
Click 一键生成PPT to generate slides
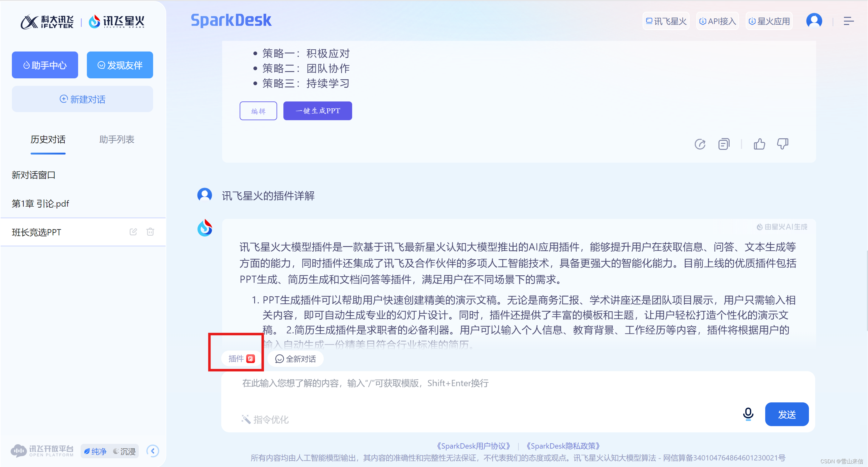(x=317, y=111)
